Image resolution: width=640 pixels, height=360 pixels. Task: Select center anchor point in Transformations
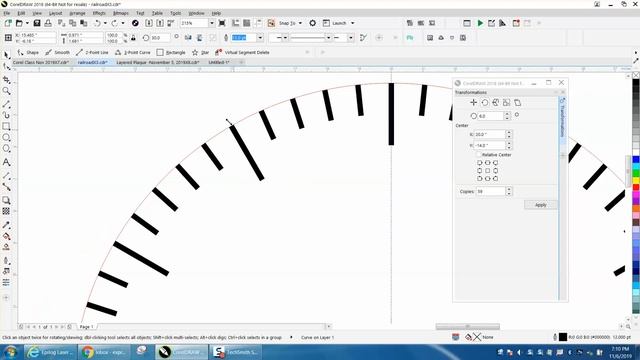pyautogui.click(x=487, y=171)
